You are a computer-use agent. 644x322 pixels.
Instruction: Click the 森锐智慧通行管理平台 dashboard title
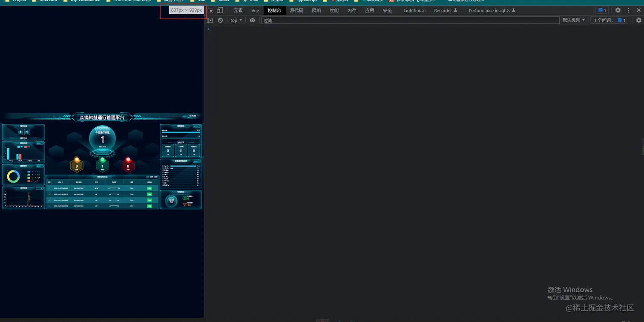(x=102, y=118)
